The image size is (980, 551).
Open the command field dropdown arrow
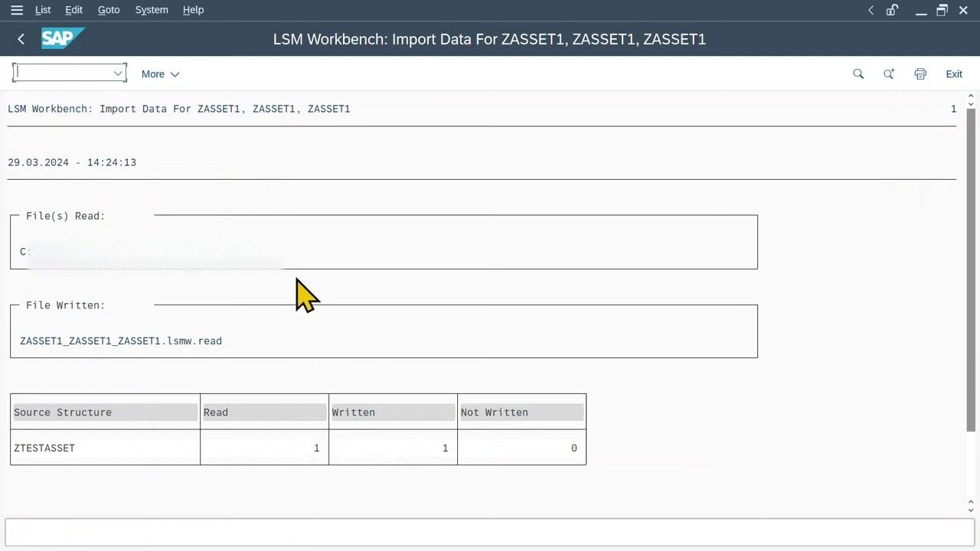pyautogui.click(x=118, y=73)
